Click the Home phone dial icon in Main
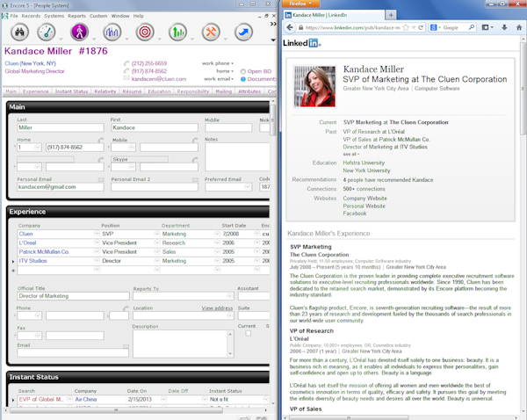The image size is (527, 420). [101, 140]
